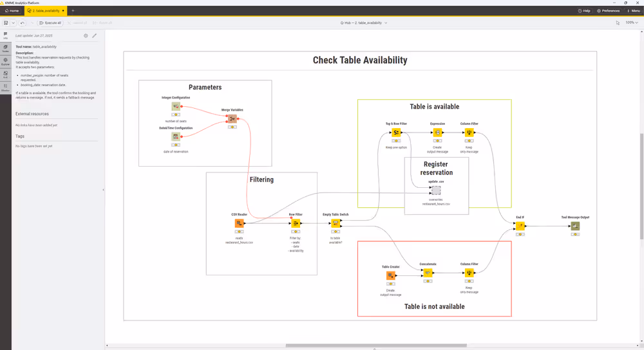Screen dimensions: 644x350
Task: Expand the save options dropdown arrow
Action: tap(14, 23)
